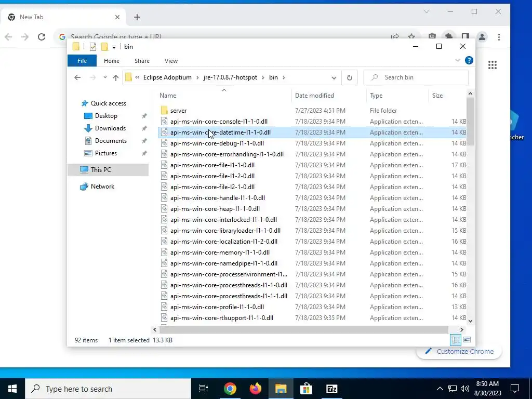Select api-ms-win-core-file-l2-1-0.dll
The image size is (532, 399).
[212, 187]
